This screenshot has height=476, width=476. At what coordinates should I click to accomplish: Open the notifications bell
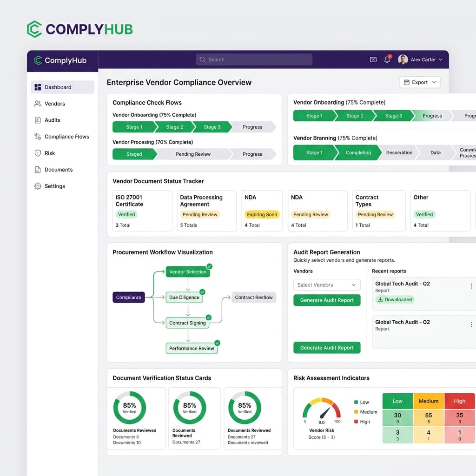coord(387,59)
